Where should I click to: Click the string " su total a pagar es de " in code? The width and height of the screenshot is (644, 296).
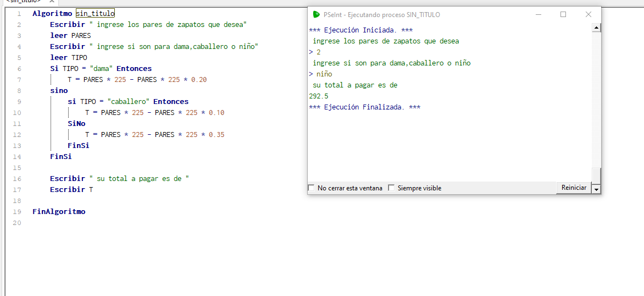[x=139, y=178]
